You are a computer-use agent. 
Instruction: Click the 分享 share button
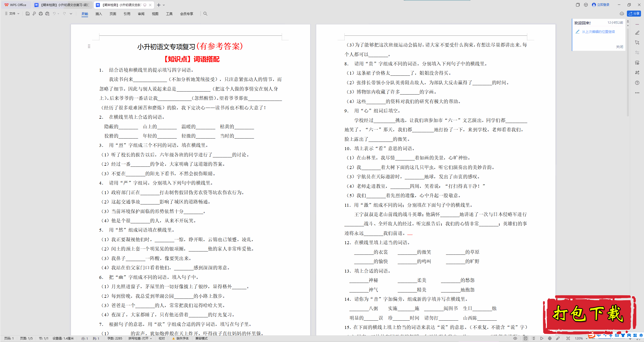634,14
